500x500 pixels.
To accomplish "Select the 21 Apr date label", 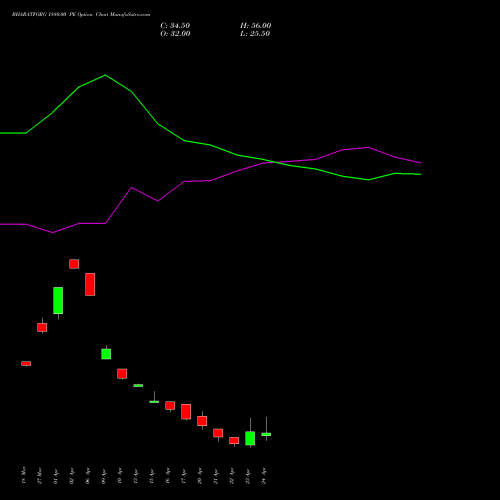I will click(216, 476).
